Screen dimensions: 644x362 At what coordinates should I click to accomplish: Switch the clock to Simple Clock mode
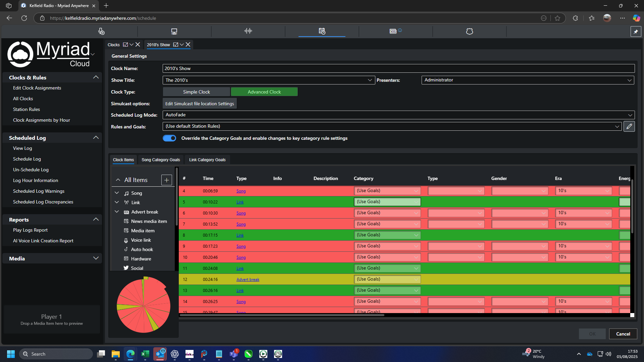[x=196, y=92]
